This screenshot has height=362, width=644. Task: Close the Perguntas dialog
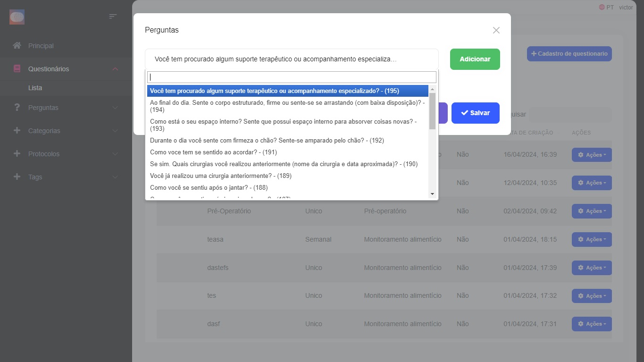496,30
